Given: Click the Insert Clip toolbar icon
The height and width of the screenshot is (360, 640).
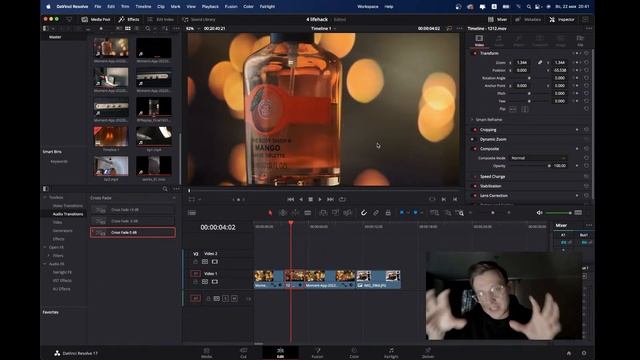Looking at the screenshot, I should point(323,213).
